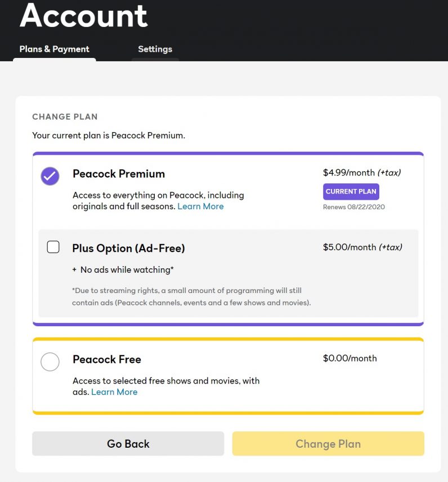Screen dimensions: 448x482
Task: Choose the Peacock Free plan radio button
Action: coord(50,362)
